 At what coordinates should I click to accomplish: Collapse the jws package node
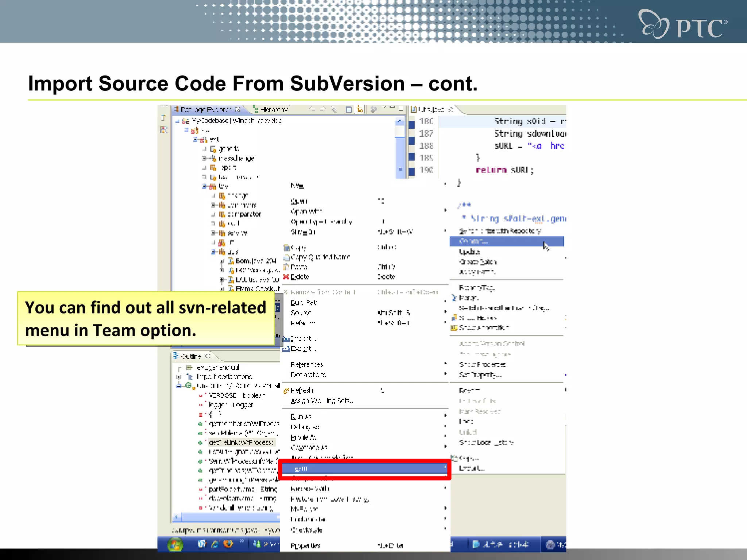tap(214, 252)
